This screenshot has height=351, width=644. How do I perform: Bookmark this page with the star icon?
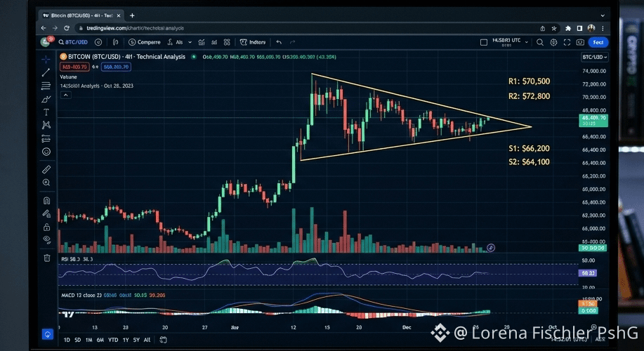pyautogui.click(x=554, y=28)
